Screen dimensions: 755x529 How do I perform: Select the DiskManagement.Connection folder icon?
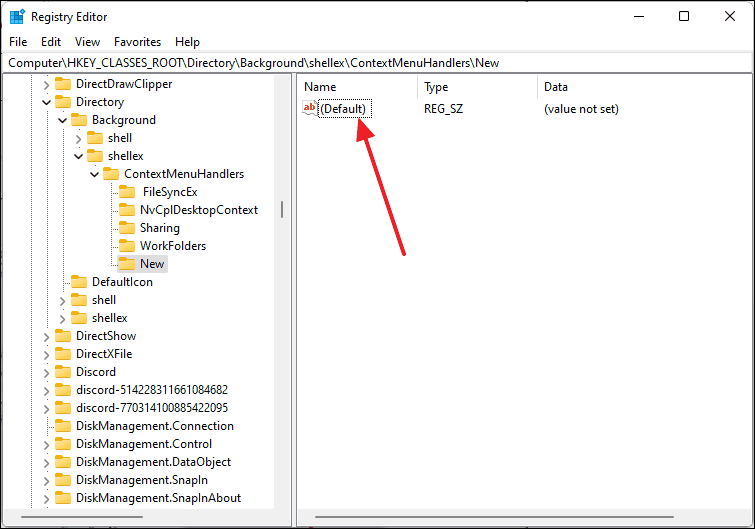(x=63, y=426)
